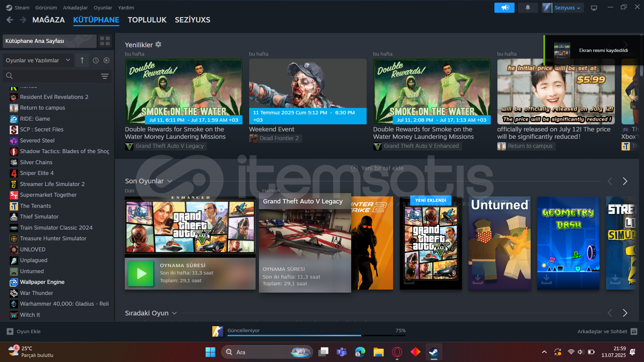Screen dimensions: 644x362
Task: Go to the TOPLULUK tab
Action: 147,20
